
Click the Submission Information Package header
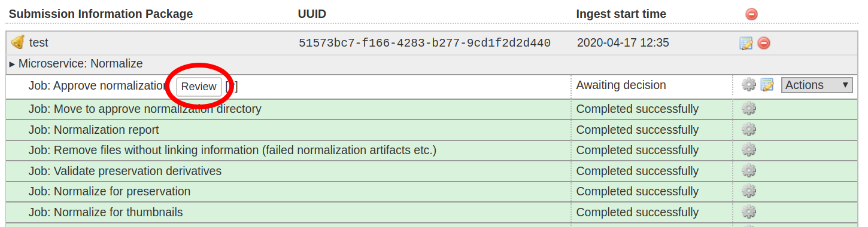coord(101,14)
